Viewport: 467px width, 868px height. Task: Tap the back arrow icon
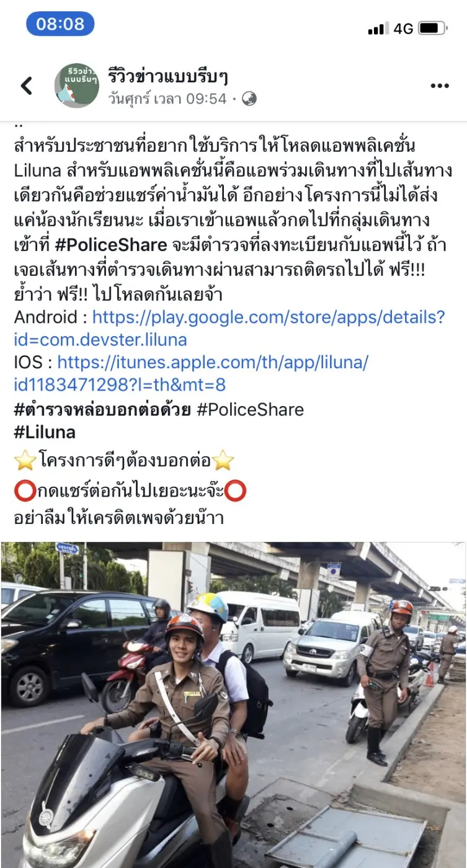(x=27, y=86)
